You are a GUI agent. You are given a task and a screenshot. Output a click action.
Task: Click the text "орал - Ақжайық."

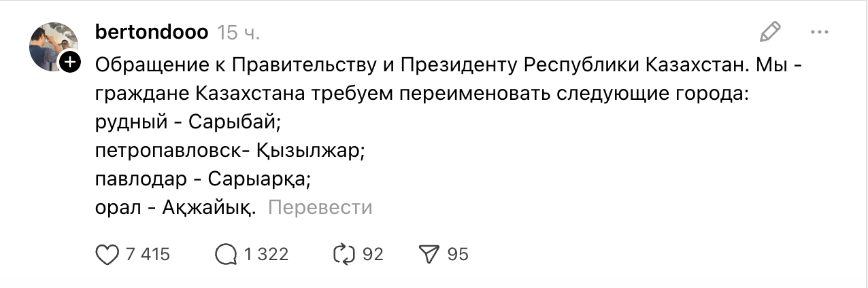click(x=176, y=208)
